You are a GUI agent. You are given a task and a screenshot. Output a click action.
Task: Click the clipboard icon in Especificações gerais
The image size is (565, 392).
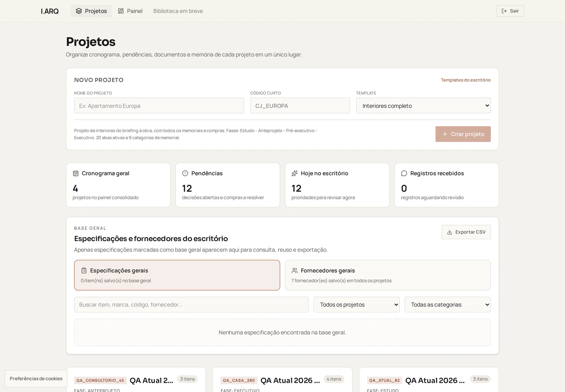pyautogui.click(x=84, y=270)
